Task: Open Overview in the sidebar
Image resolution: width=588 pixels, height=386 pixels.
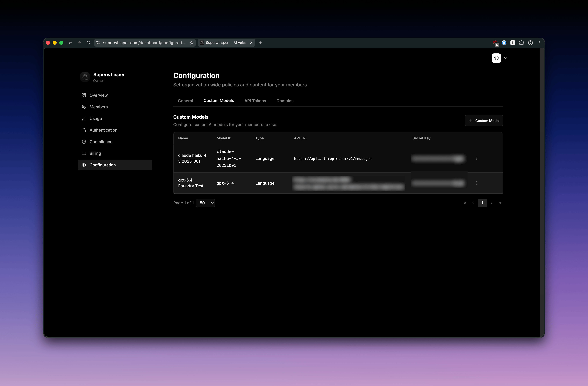Action: pyautogui.click(x=115, y=95)
